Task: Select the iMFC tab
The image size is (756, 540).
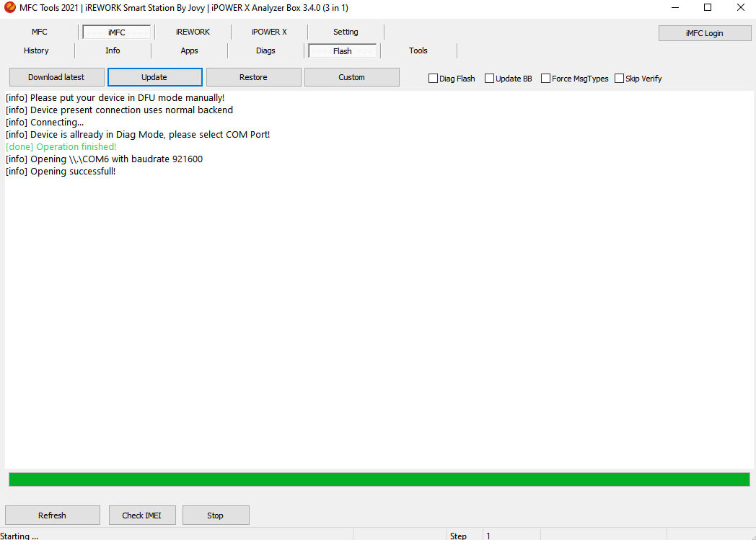Action: [117, 32]
